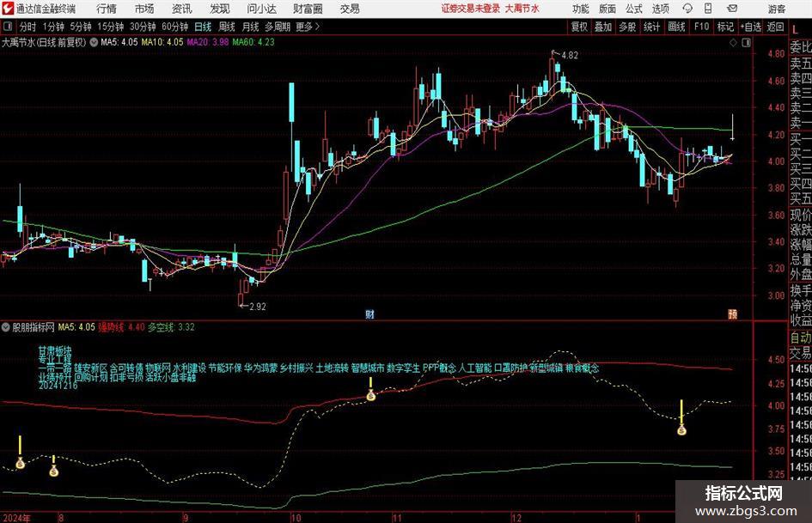This screenshot has width=812, height=523.
Task: Open the 财富圈 menu
Action: pos(308,9)
